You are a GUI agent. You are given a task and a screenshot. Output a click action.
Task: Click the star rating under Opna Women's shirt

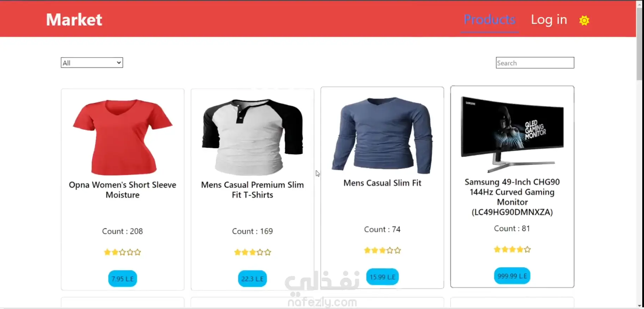point(122,252)
